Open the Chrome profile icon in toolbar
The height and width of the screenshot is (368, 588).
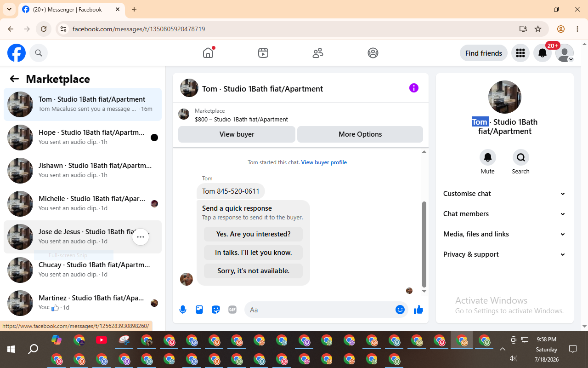pos(561,29)
